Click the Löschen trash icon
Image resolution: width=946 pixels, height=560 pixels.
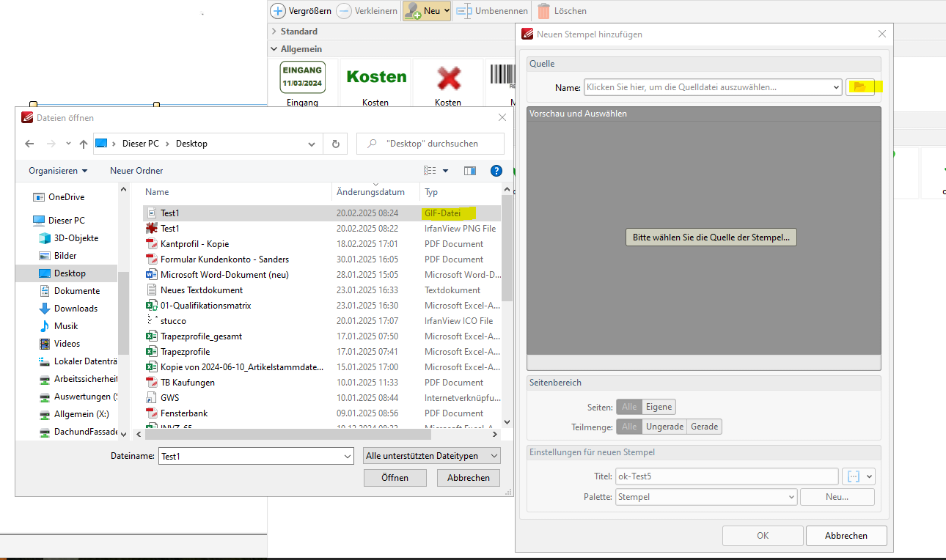point(543,11)
